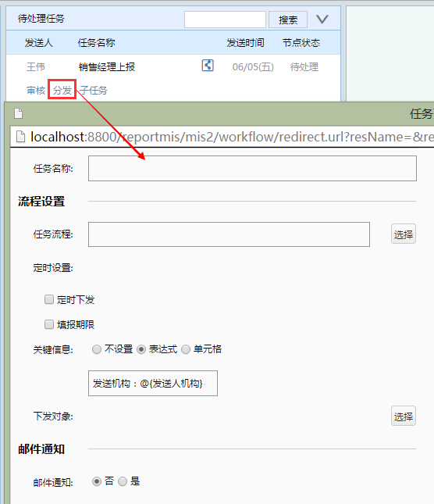
Task: Click the document icon in dialog title bar
Action: point(18,113)
